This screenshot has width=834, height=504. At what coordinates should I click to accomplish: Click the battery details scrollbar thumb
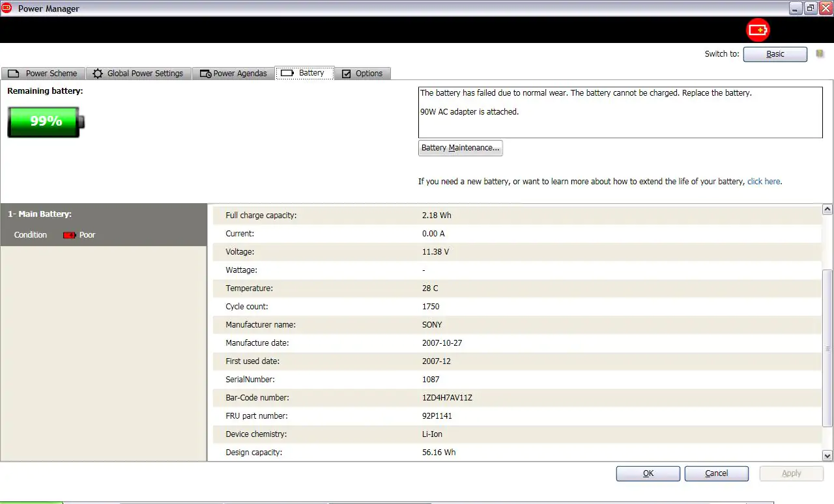click(x=827, y=348)
